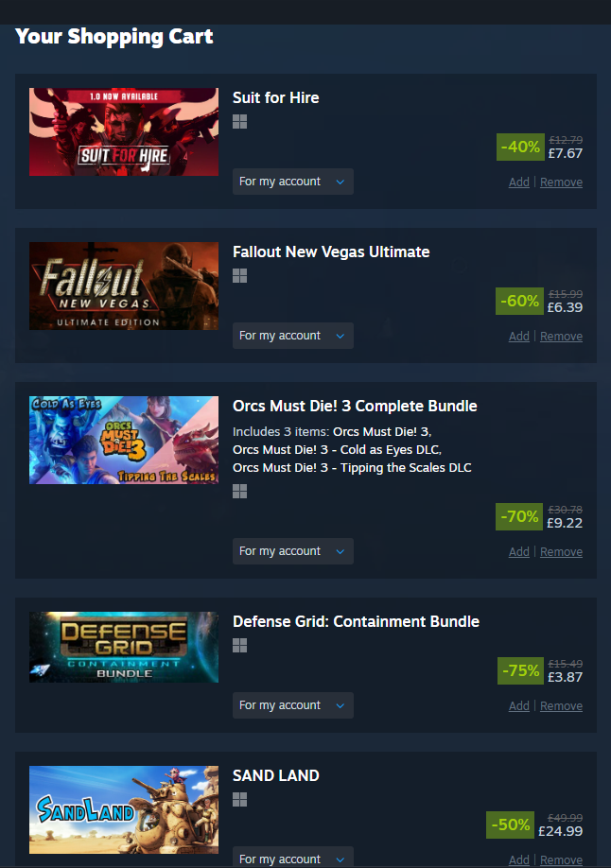This screenshot has width=611, height=868.
Task: Open the Fallout New Vegas Ultimate Edition thumbnail
Action: (x=124, y=286)
